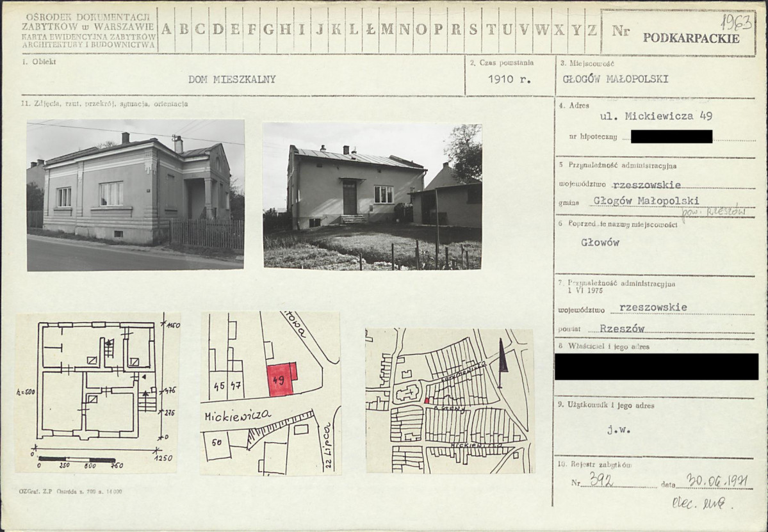This screenshot has height=532, width=768.
Task: Click the small red marker on orientation map
Action: click(426, 400)
